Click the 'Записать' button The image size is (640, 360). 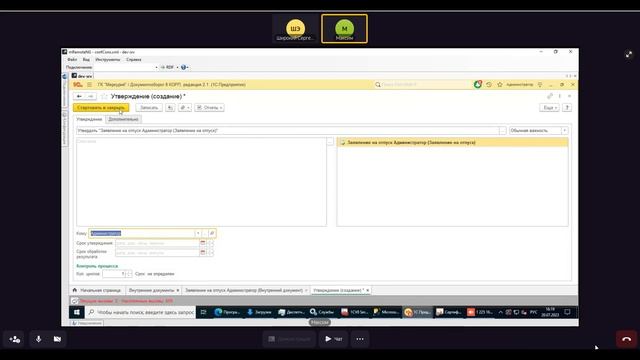[149, 107]
